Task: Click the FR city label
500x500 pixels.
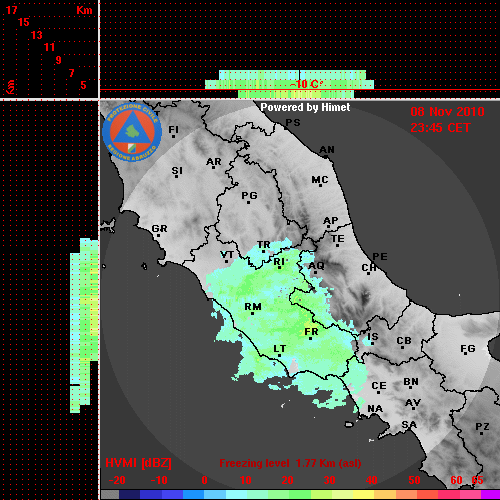Action: 311,332
